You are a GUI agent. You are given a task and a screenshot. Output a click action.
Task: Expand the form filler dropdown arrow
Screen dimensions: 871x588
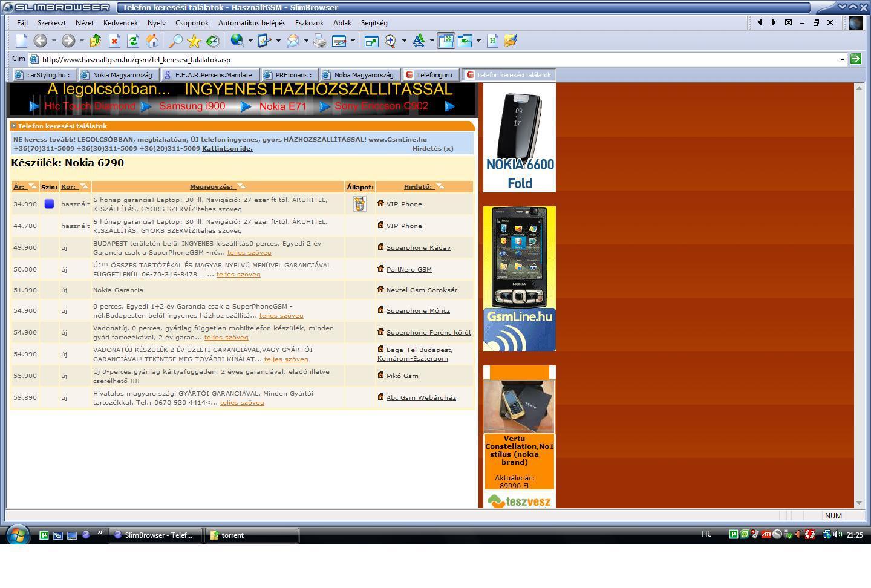pyautogui.click(x=278, y=41)
